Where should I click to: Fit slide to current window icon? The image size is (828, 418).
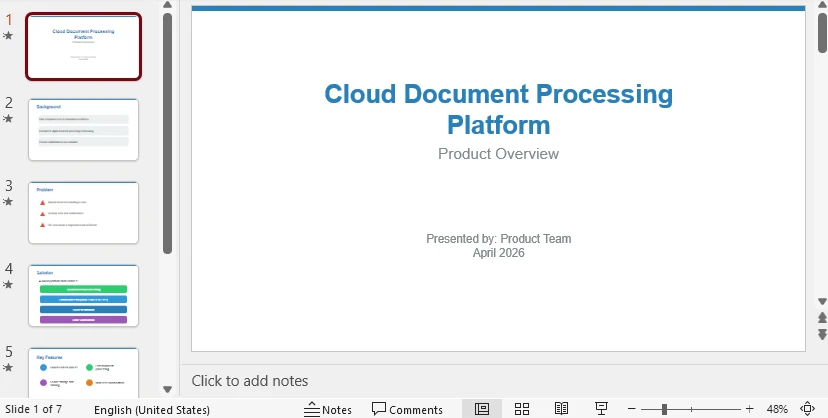807,409
